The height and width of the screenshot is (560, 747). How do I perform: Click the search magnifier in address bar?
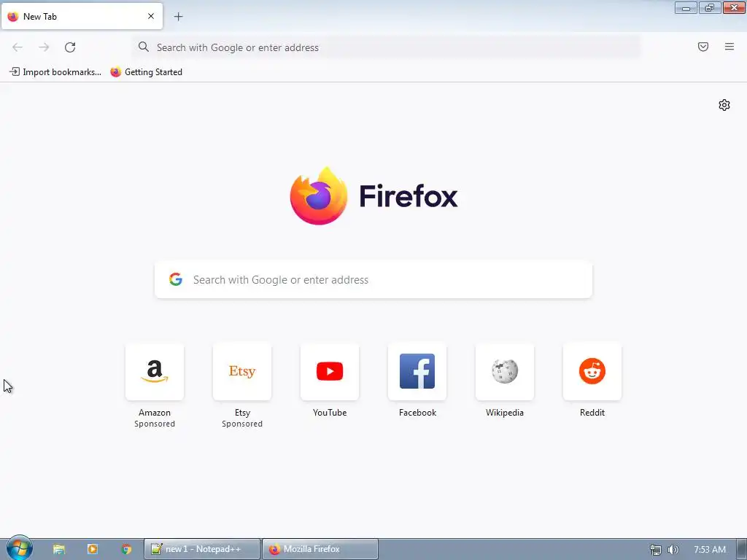click(144, 47)
